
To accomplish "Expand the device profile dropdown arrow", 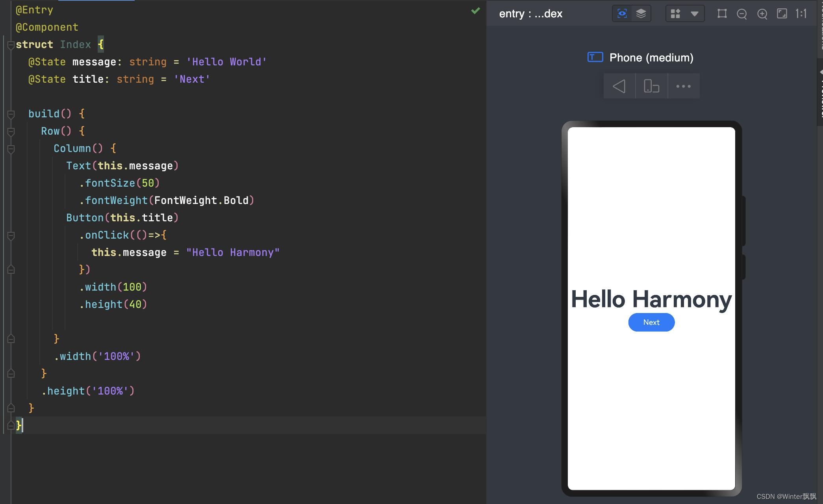I will (694, 14).
